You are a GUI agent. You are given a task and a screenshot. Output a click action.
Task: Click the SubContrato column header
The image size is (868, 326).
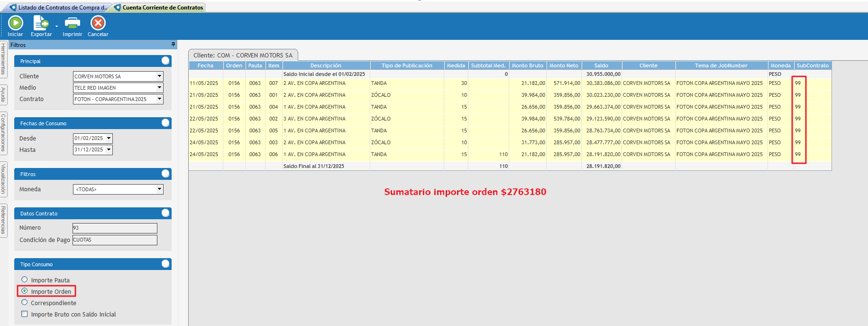tap(813, 65)
